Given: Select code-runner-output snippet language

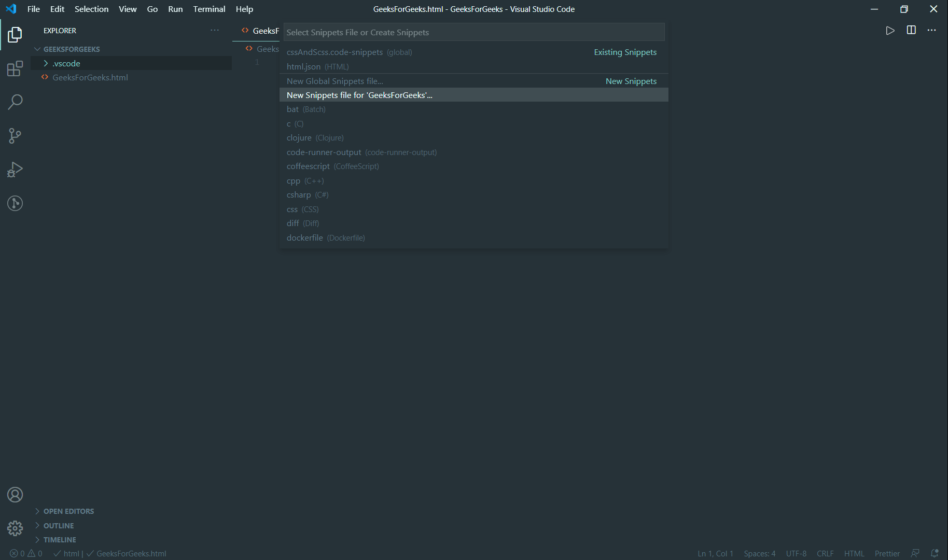Looking at the screenshot, I should click(474, 152).
